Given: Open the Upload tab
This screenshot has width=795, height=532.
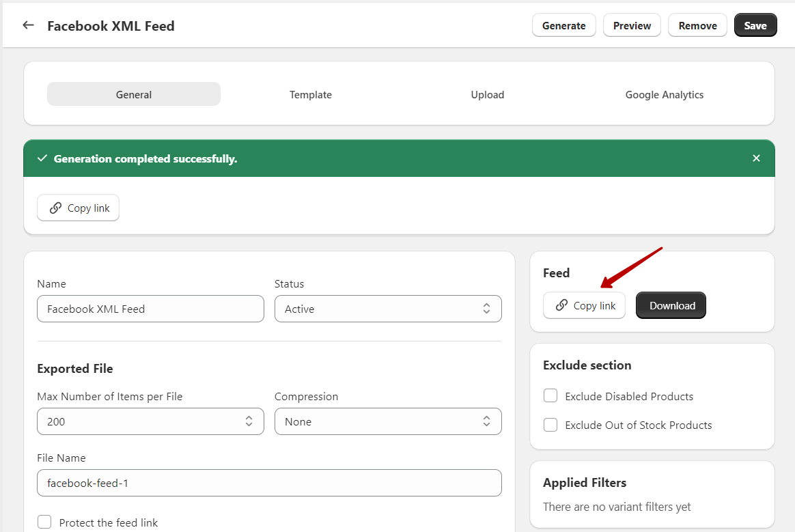Looking at the screenshot, I should coord(487,94).
